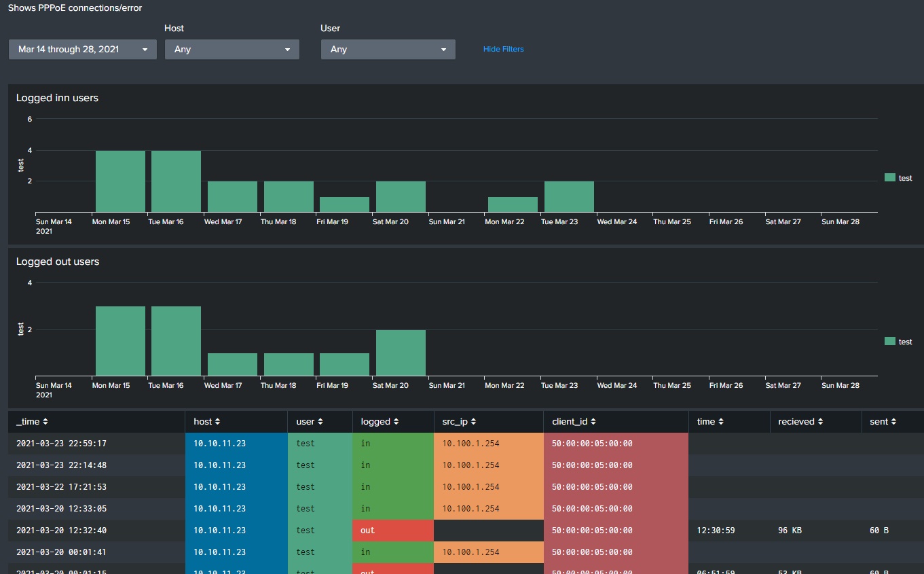The width and height of the screenshot is (924, 574).
Task: Sort the recieved column by size
Action: 819,421
